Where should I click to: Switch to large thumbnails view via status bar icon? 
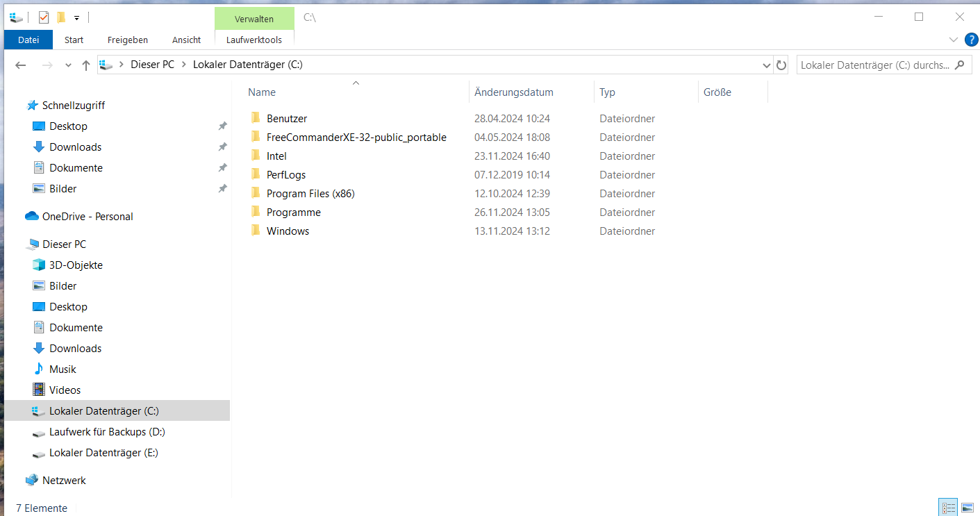[x=967, y=508]
